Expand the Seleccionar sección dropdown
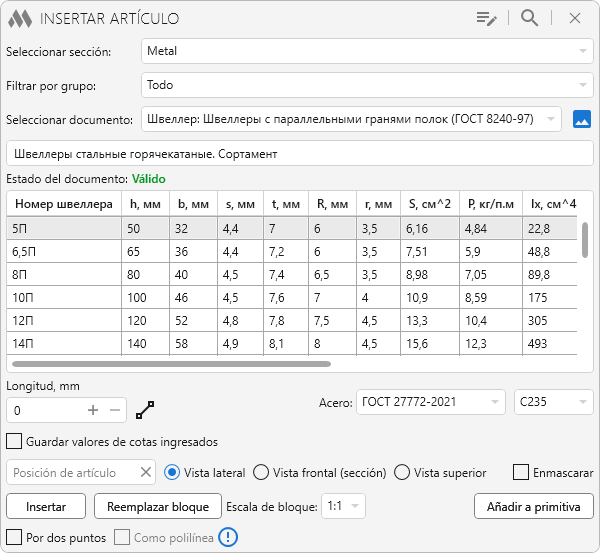The image size is (600, 553). coord(366,50)
